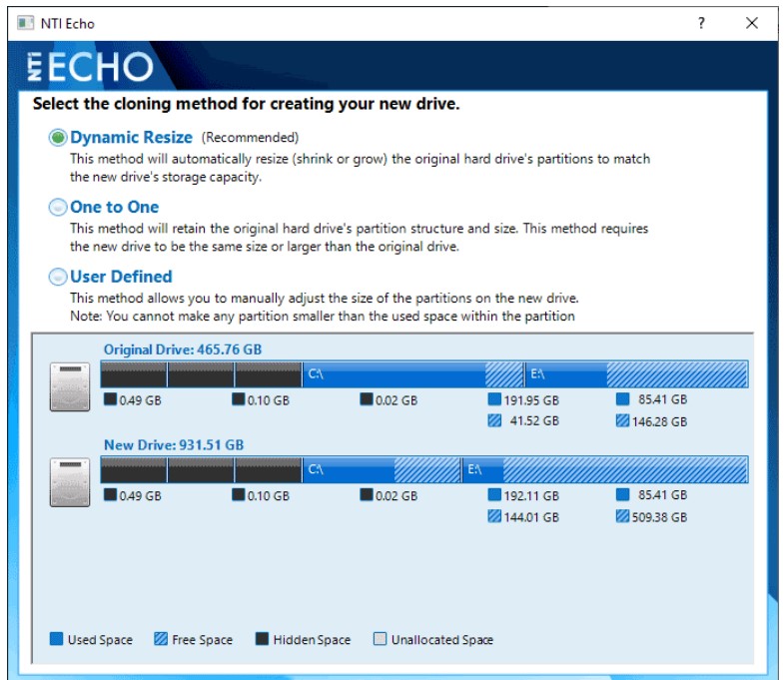Close the NTI Echo window
The image size is (784, 680).
click(x=751, y=23)
